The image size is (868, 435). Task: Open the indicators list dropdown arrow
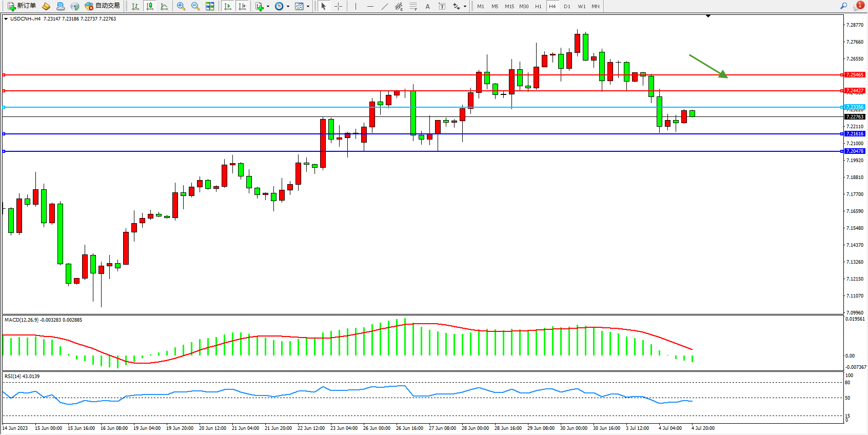(268, 7)
